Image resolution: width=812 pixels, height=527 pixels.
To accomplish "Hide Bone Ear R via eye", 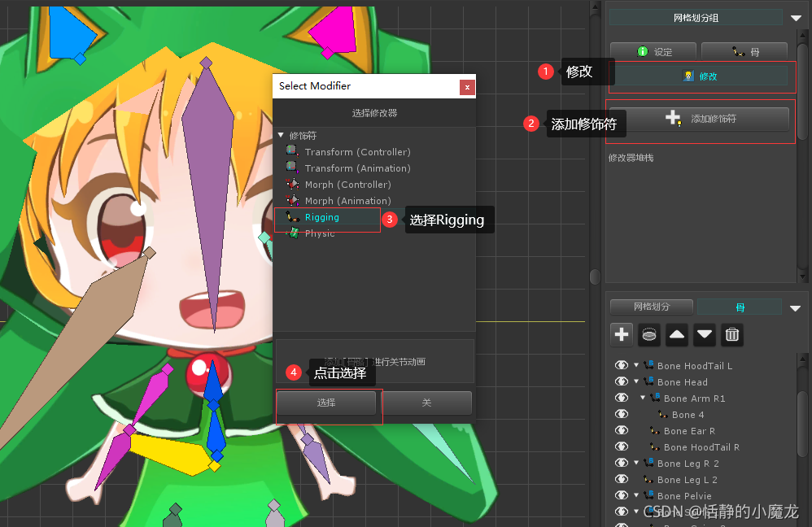I will pos(622,431).
